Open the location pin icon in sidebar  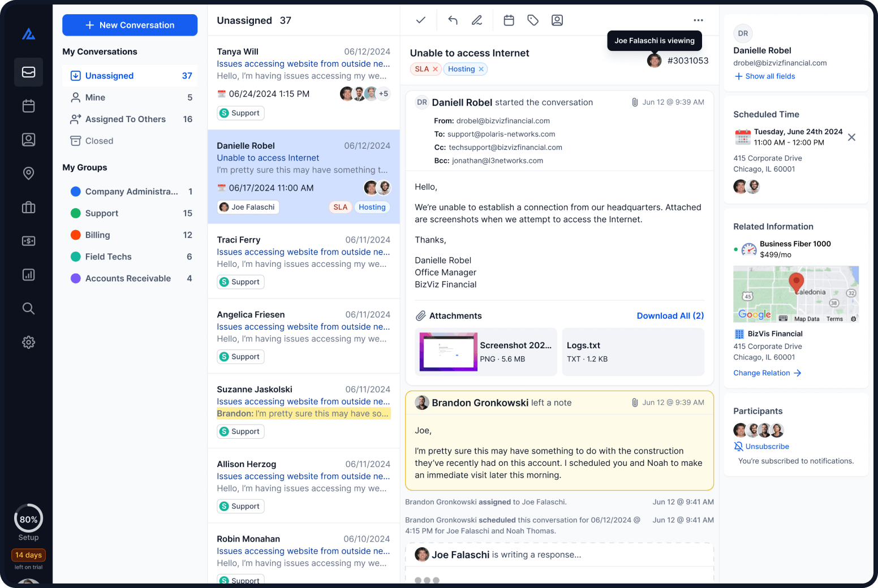click(x=28, y=173)
